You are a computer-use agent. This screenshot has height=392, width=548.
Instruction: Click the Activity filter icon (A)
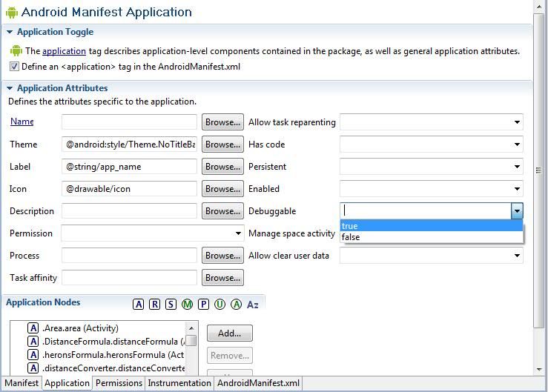[x=139, y=305]
